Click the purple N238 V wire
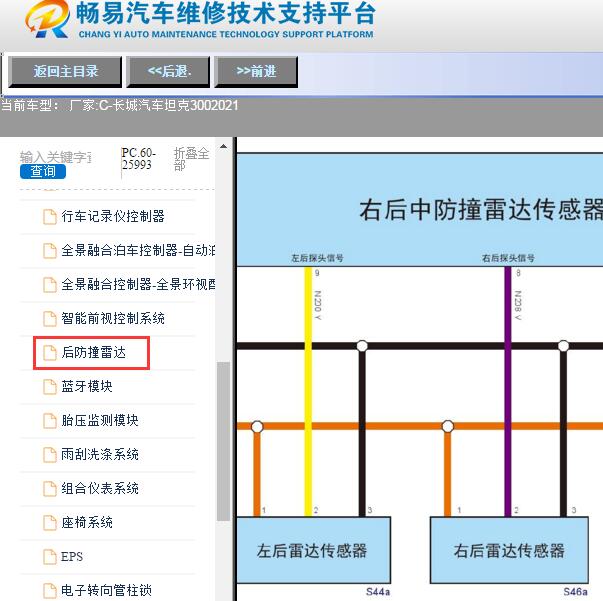This screenshot has width=603, height=601. coord(508,391)
